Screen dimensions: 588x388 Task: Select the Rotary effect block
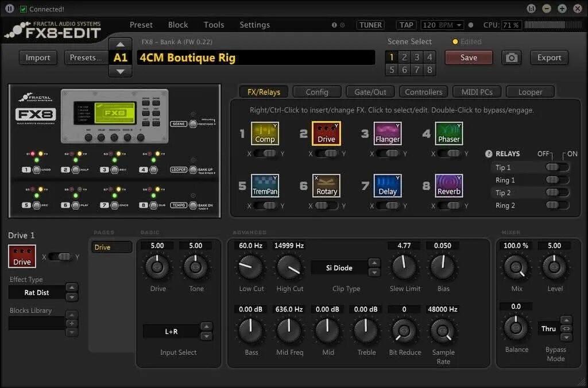[326, 185]
